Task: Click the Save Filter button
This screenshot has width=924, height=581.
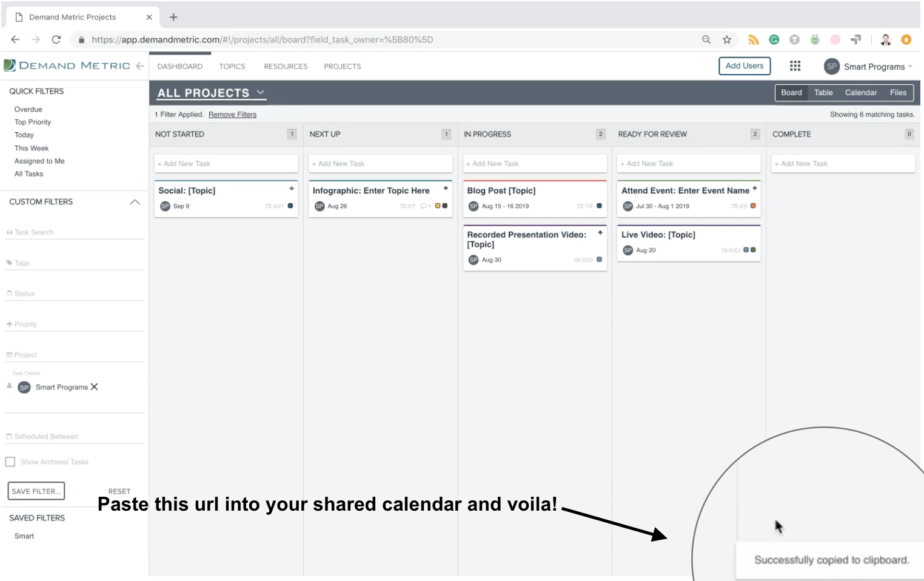Action: click(x=36, y=491)
